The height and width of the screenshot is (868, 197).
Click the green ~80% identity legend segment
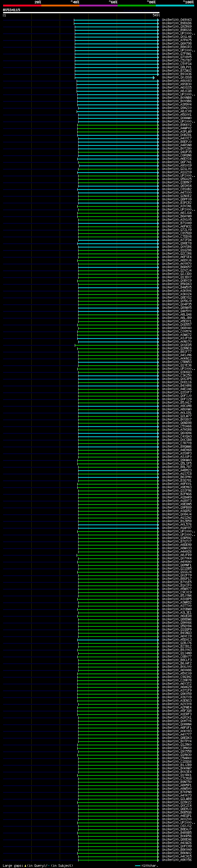click(137, 6)
